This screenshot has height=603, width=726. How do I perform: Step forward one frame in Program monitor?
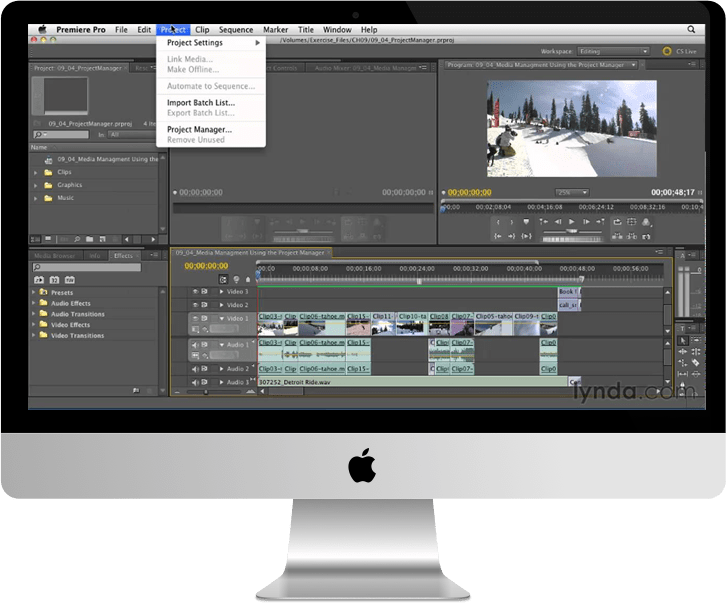tap(586, 222)
